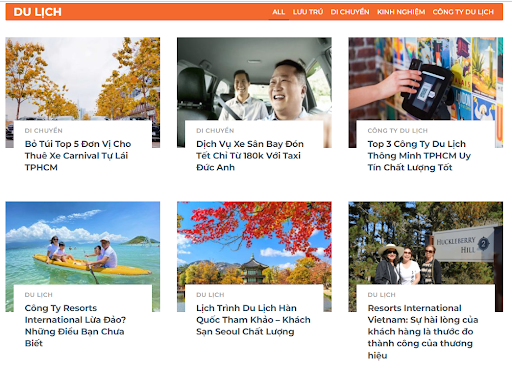The image size is (512, 365).
Task: Open the CÔNG TY DU LỊCH tab
Action: (x=463, y=12)
